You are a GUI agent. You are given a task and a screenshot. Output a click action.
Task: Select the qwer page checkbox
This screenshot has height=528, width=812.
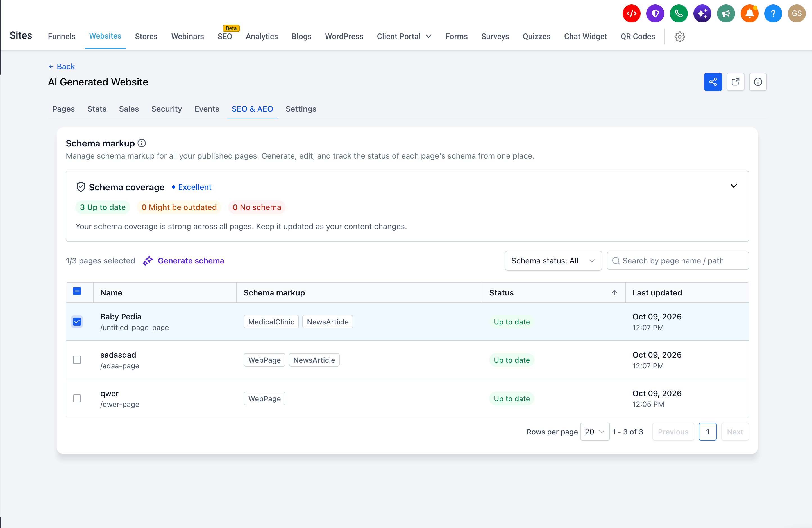coord(77,398)
